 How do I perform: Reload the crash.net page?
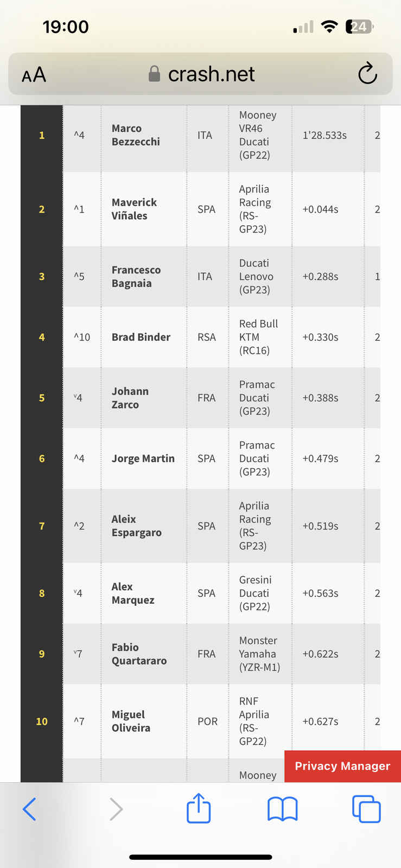click(367, 74)
